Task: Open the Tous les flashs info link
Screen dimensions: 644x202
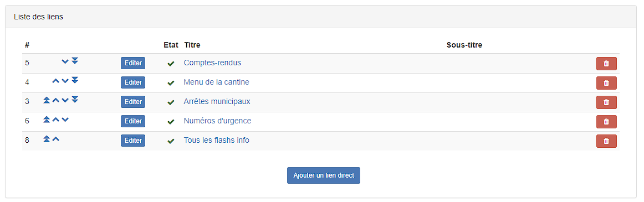Action: 217,140
